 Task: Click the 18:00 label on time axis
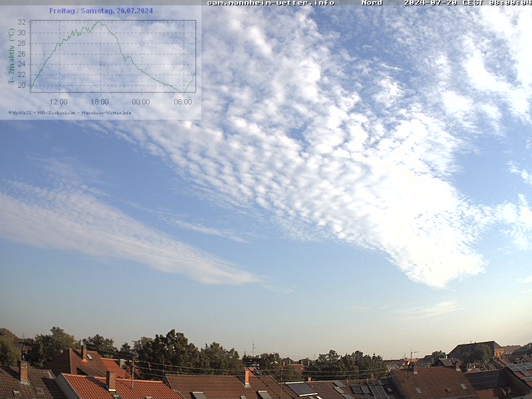point(100,102)
